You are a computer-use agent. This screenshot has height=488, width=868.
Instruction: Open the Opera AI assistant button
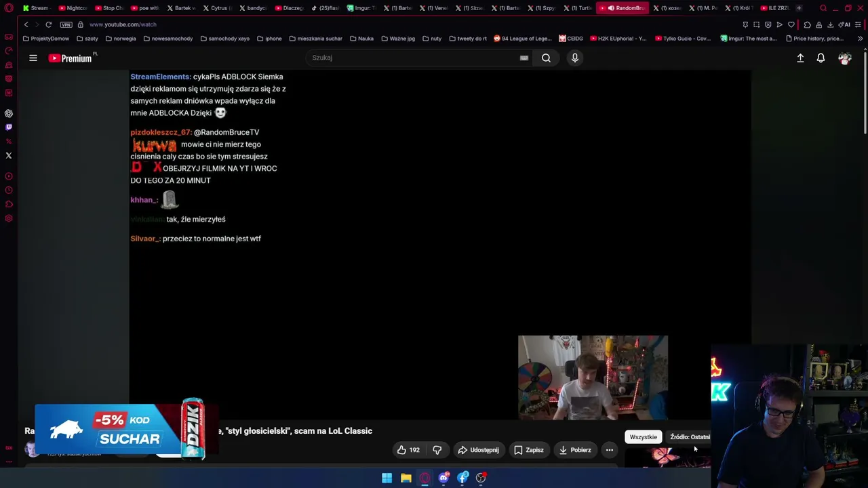846,25
